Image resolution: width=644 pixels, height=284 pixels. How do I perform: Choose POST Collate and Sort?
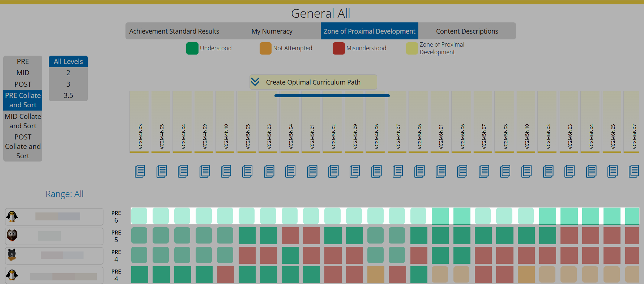click(x=23, y=146)
